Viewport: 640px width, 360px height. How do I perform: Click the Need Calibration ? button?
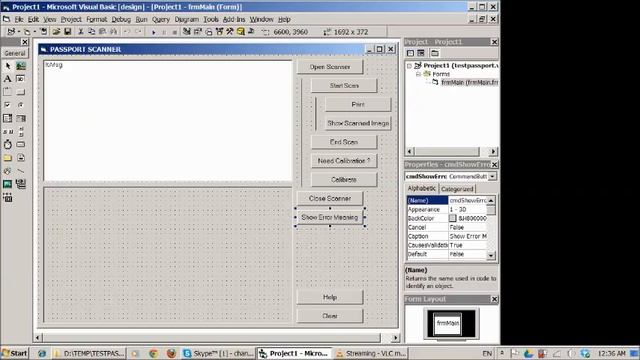pyautogui.click(x=344, y=161)
